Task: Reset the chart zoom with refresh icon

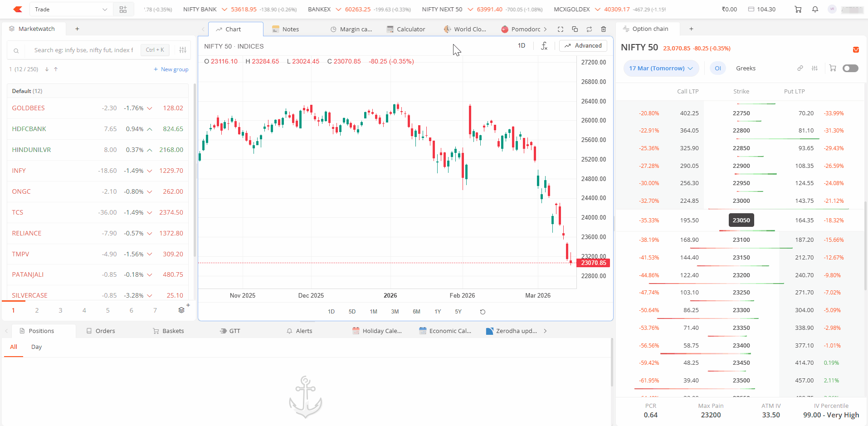Action: coord(483,312)
